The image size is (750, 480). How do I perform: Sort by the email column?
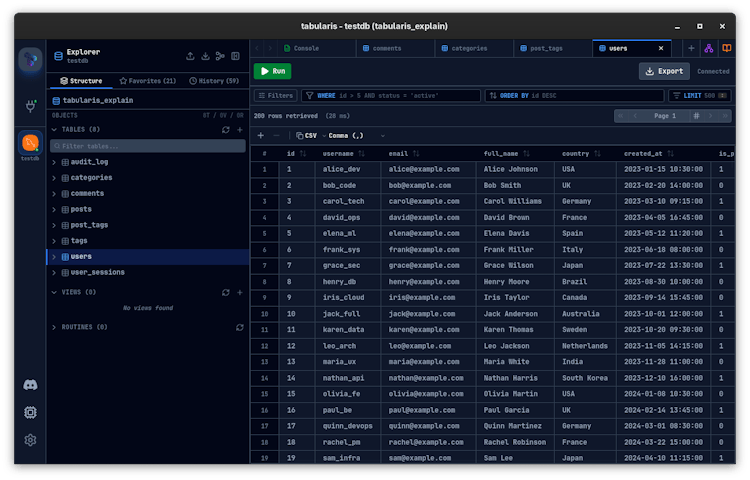(x=416, y=154)
